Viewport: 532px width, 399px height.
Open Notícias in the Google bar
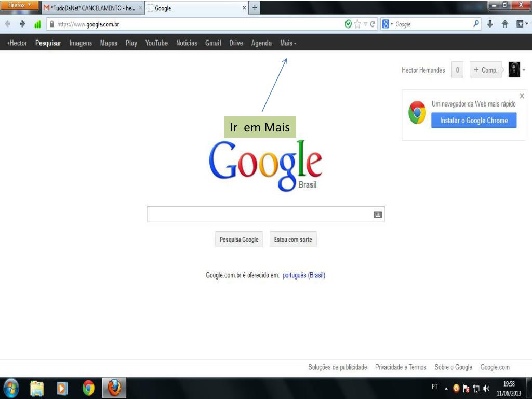[187, 43]
